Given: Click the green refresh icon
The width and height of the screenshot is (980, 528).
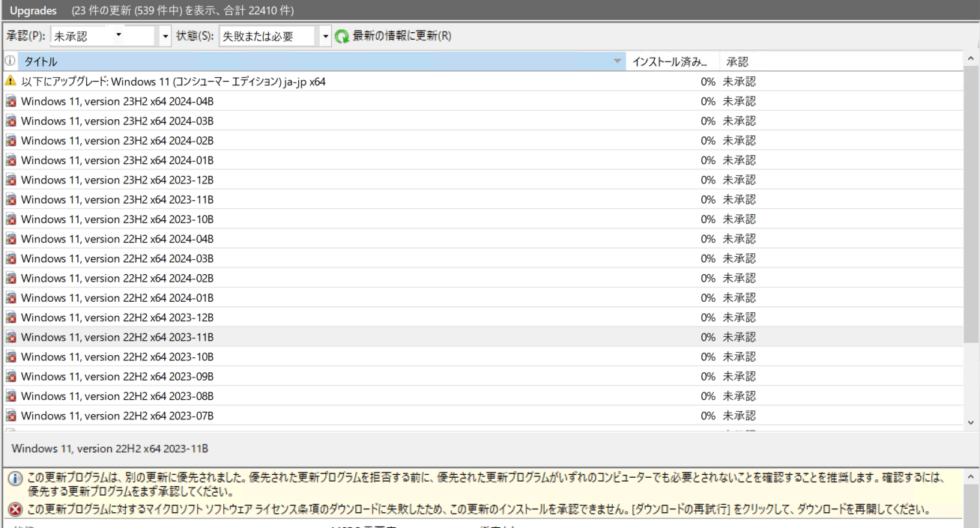Looking at the screenshot, I should [342, 36].
